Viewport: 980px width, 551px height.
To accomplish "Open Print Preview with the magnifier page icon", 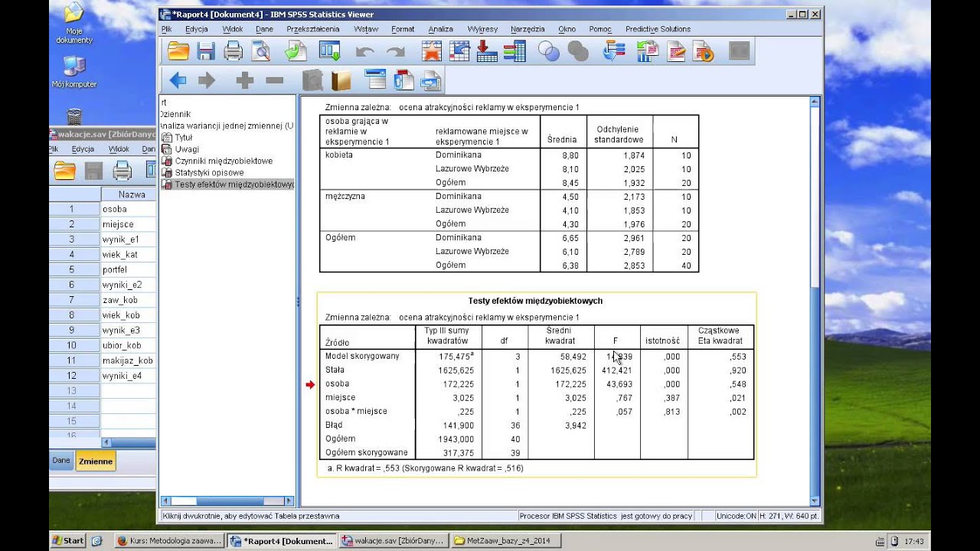I will tap(261, 51).
